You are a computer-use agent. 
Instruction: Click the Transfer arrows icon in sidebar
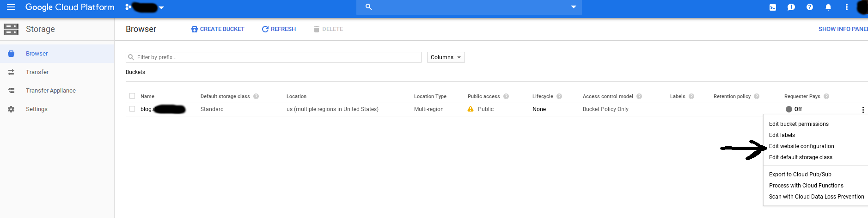tap(11, 72)
